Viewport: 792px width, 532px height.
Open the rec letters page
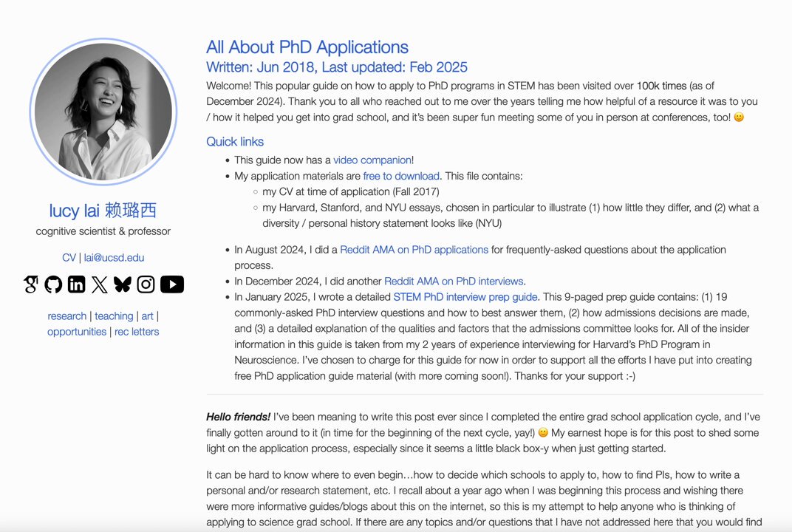pyautogui.click(x=137, y=332)
